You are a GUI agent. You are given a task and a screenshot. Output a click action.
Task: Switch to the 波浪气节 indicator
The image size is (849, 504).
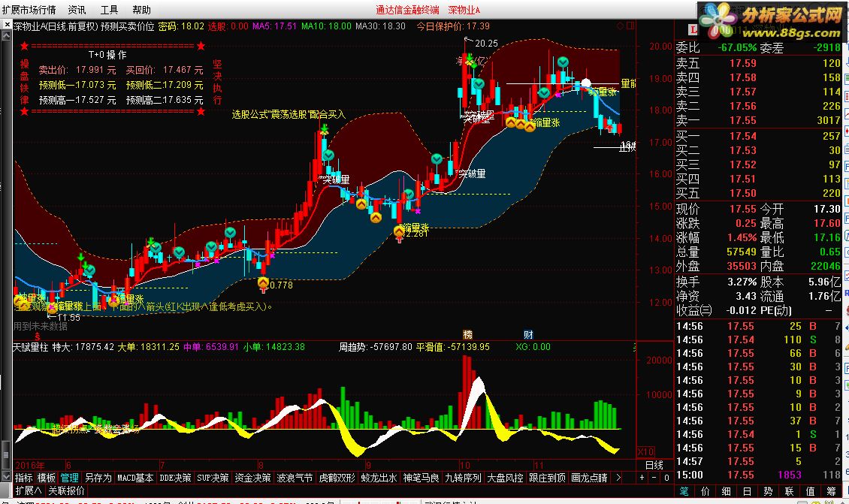click(295, 478)
